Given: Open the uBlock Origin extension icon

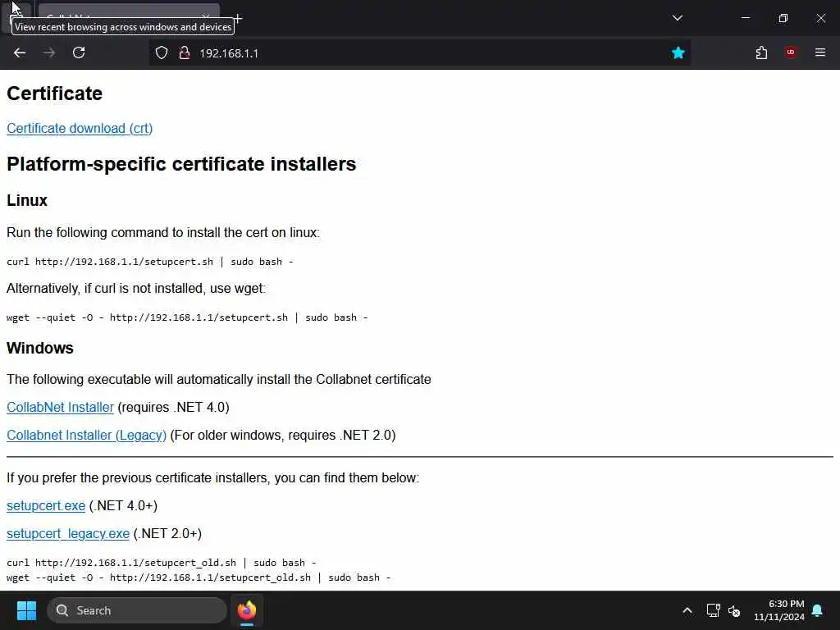Looking at the screenshot, I should click(x=791, y=52).
